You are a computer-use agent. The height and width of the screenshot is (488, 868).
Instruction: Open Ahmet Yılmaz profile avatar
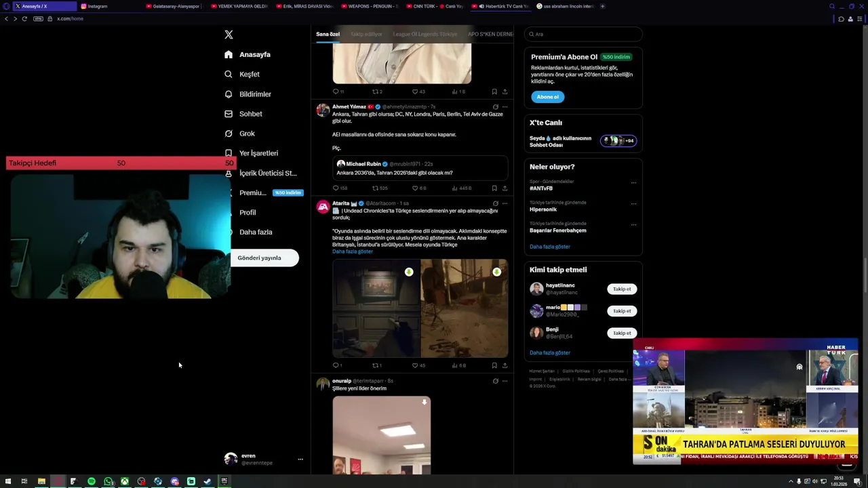point(323,110)
